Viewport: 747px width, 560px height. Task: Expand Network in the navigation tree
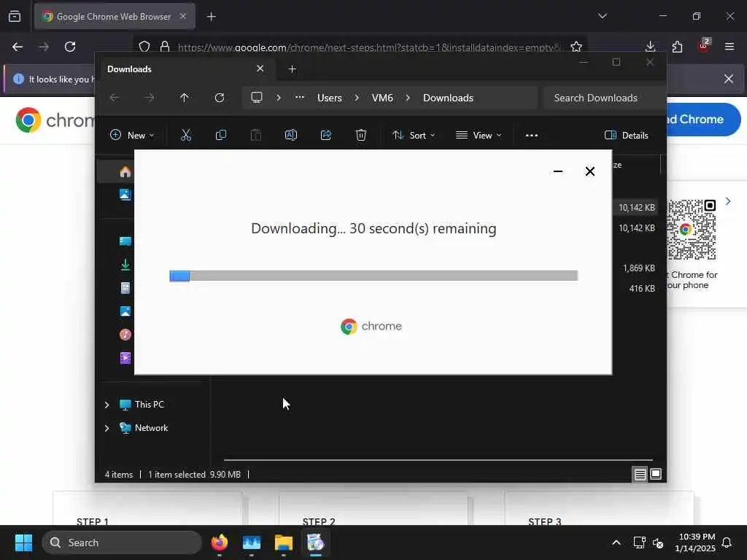107,428
